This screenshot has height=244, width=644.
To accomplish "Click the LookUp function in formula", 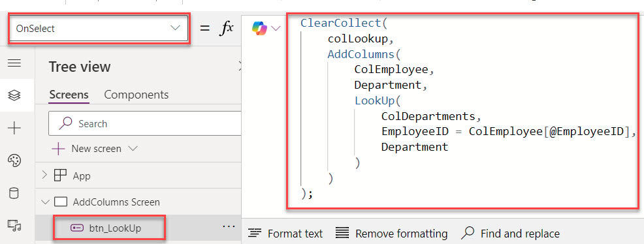I will pyautogui.click(x=374, y=101).
